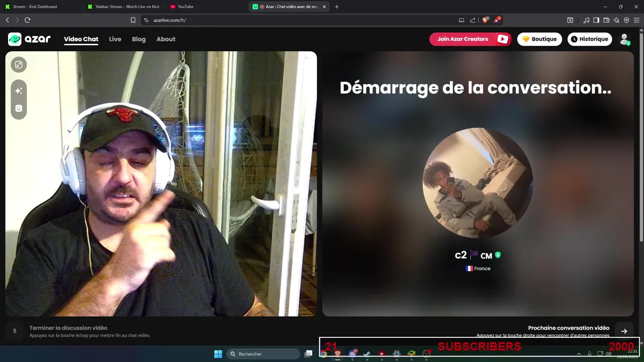Open the Brave Wallet icon
Image resolution: width=644 pixels, height=362 pixels.
tap(606, 20)
